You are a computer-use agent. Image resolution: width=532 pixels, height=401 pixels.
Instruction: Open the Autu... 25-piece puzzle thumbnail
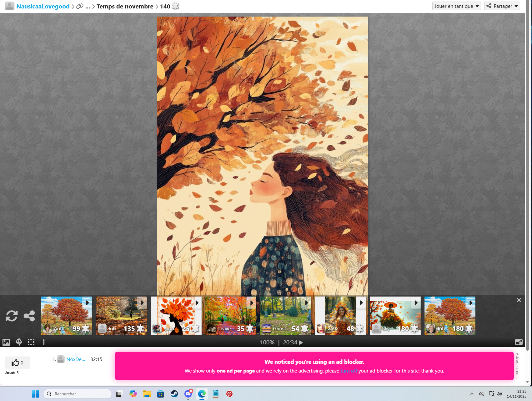tap(176, 316)
